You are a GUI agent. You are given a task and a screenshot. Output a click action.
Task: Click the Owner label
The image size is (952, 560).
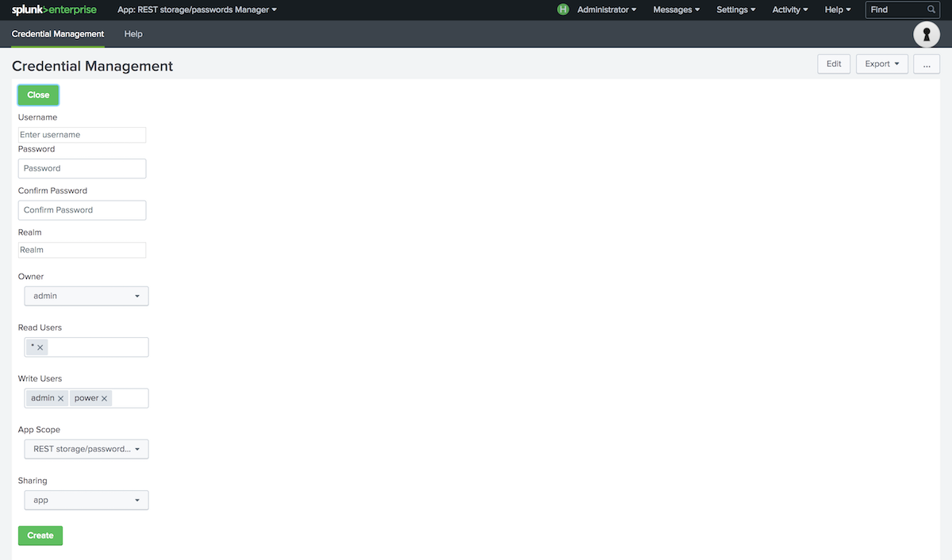[31, 277]
